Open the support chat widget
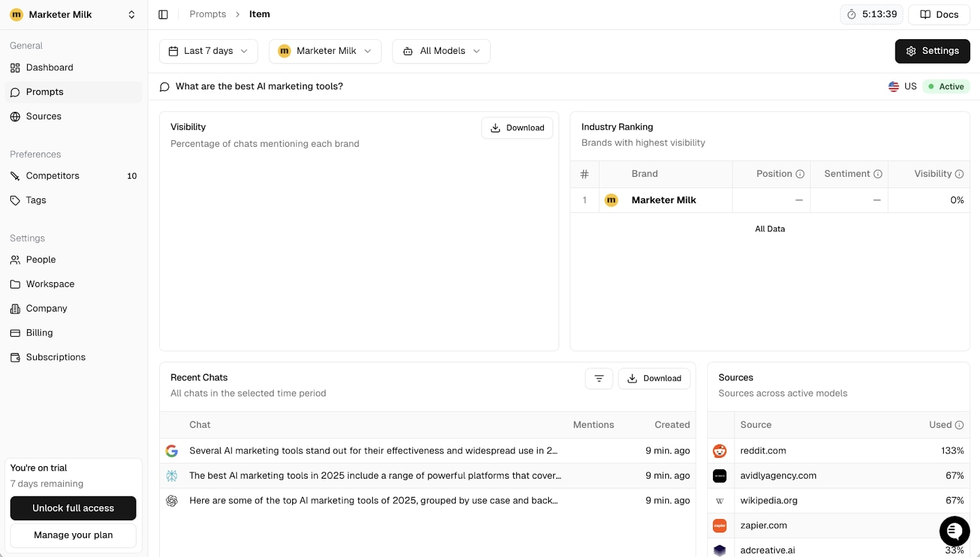 pos(954,531)
